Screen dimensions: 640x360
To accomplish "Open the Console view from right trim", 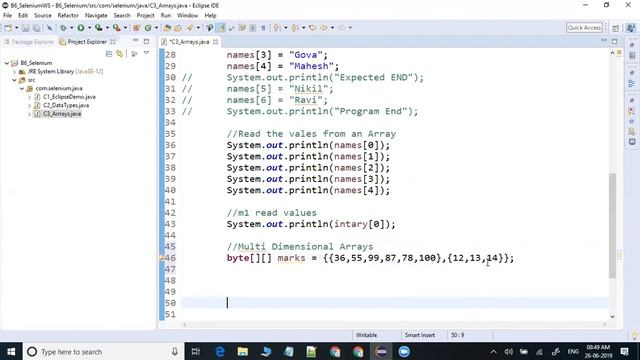I will click(632, 142).
